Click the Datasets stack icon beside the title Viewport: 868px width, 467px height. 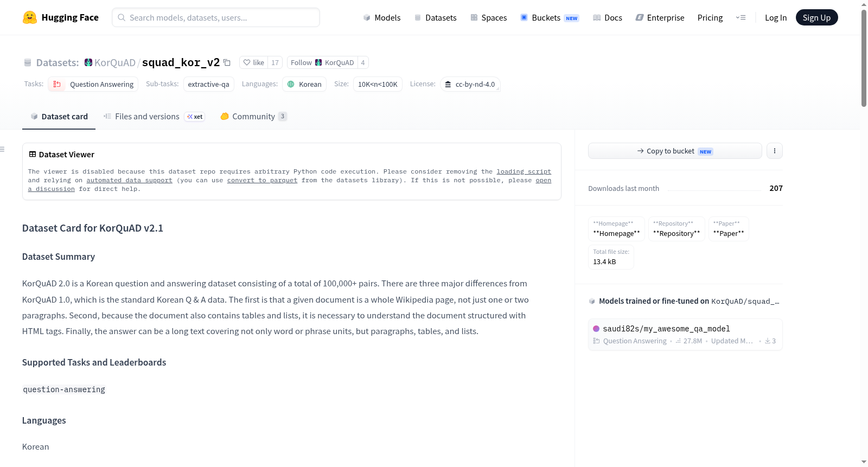[28, 63]
